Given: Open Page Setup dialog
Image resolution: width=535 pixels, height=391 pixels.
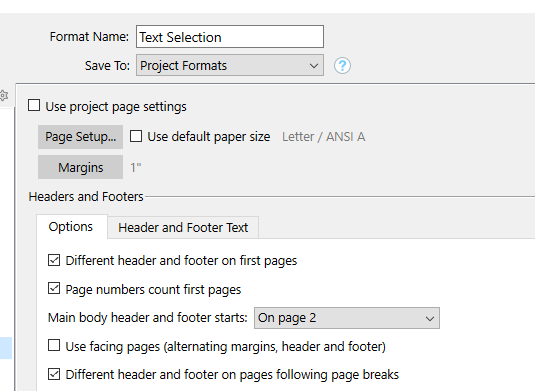Looking at the screenshot, I should [x=80, y=137].
